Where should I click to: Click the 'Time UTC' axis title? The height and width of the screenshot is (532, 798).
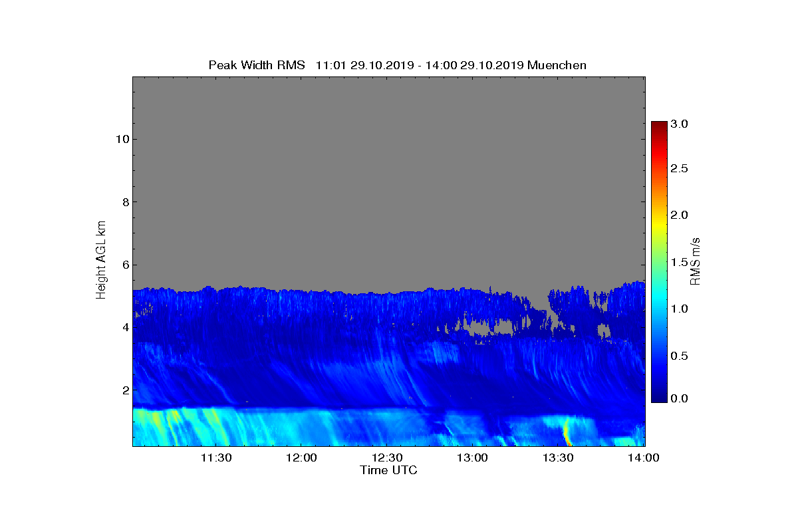[389, 470]
